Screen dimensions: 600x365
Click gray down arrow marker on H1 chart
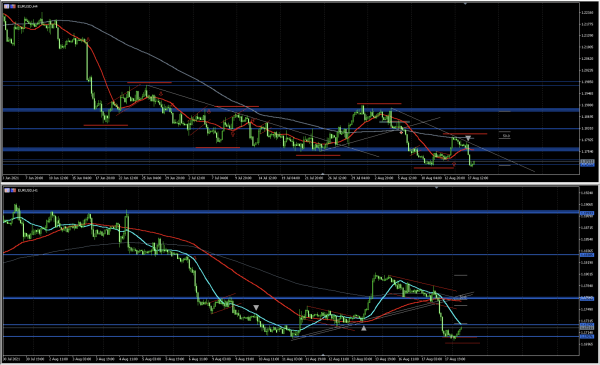[x=256, y=308]
